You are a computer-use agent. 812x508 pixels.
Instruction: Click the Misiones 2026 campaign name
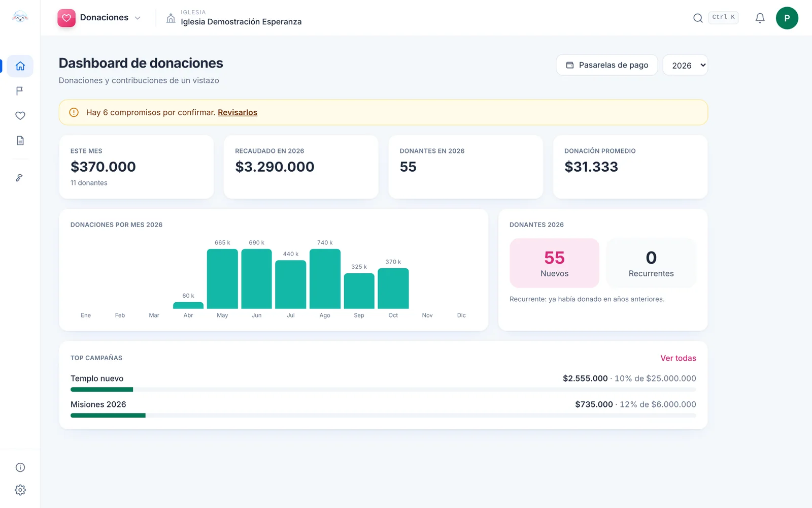click(x=98, y=404)
